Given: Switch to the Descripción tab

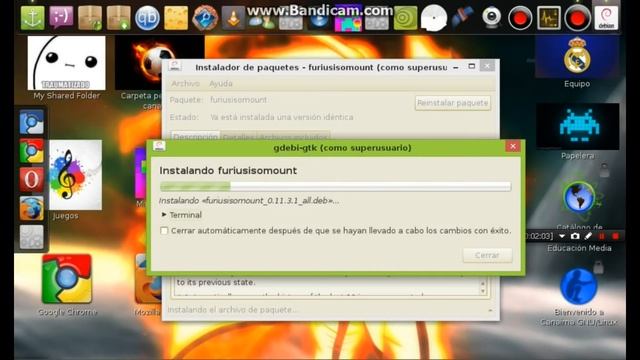Looking at the screenshot, I should [x=196, y=136].
